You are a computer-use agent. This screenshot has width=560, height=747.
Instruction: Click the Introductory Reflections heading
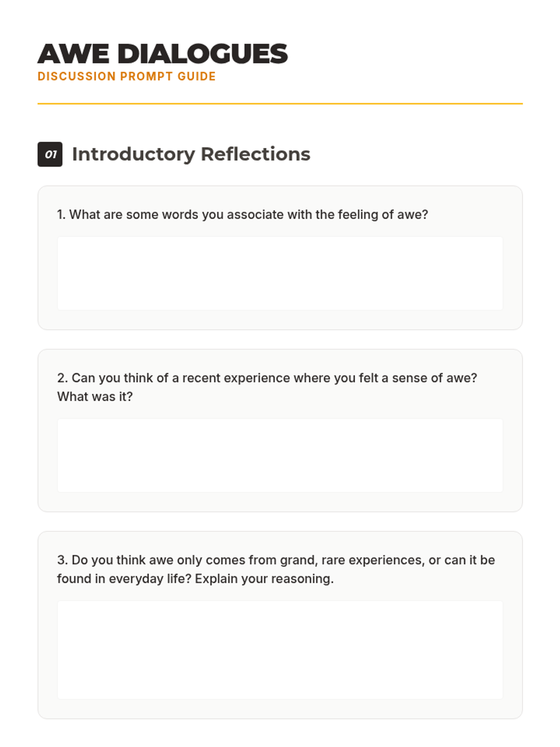tap(191, 154)
